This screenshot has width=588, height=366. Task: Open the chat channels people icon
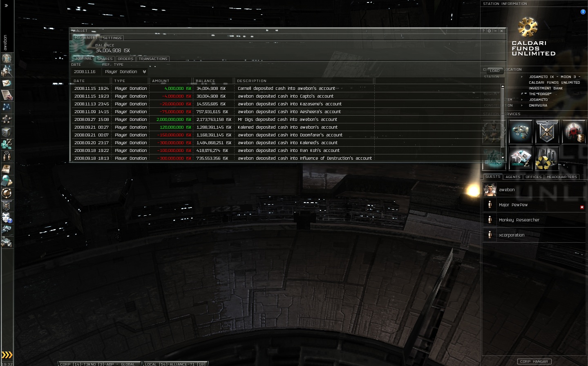pos(7,156)
